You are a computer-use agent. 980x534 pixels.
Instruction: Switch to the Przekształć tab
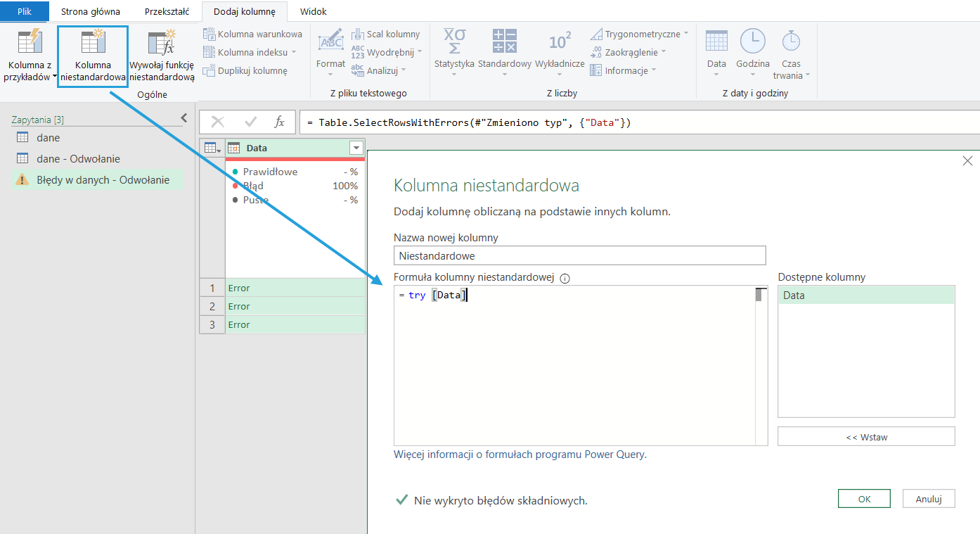click(166, 11)
